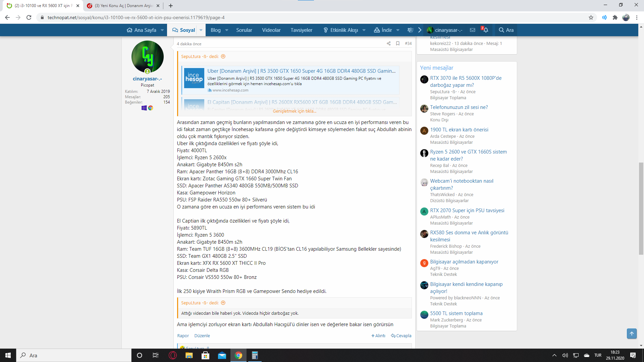
Task: Click the share icon on post #34
Action: [388, 44]
